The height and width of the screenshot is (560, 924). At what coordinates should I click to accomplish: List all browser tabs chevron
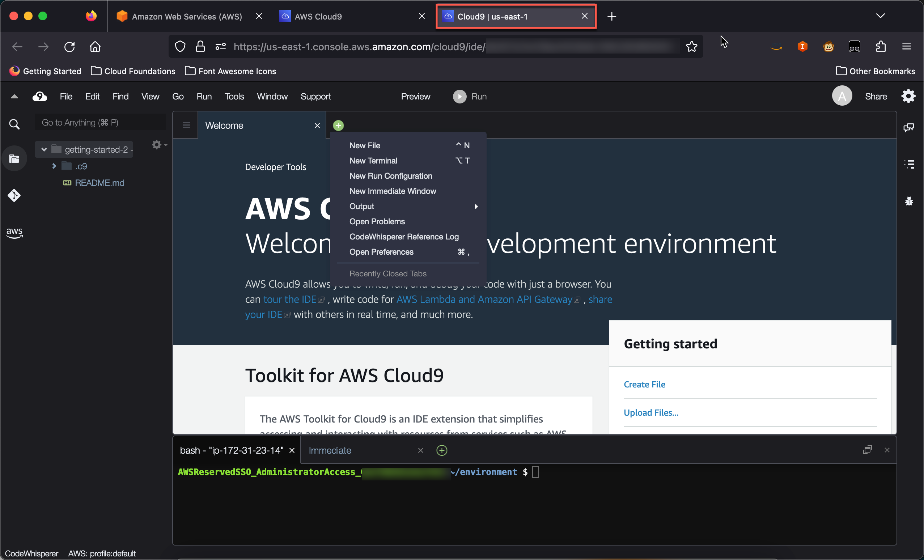(x=881, y=16)
